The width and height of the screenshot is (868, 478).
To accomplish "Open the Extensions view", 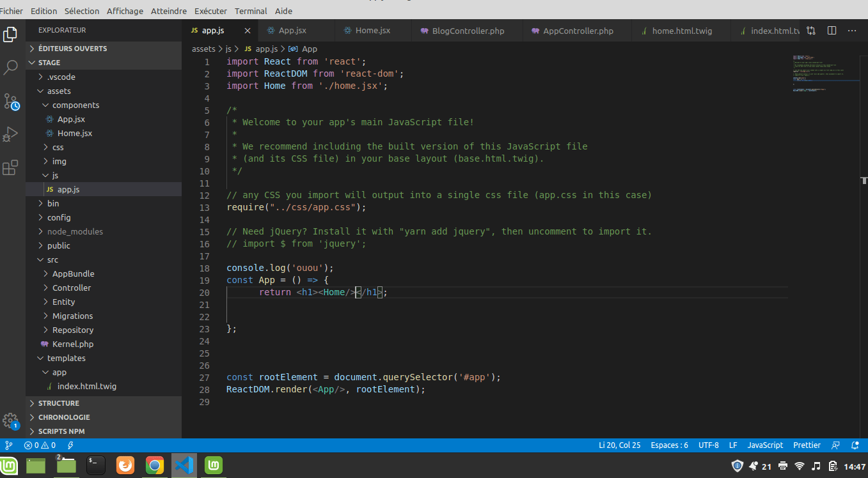I will coord(10,168).
